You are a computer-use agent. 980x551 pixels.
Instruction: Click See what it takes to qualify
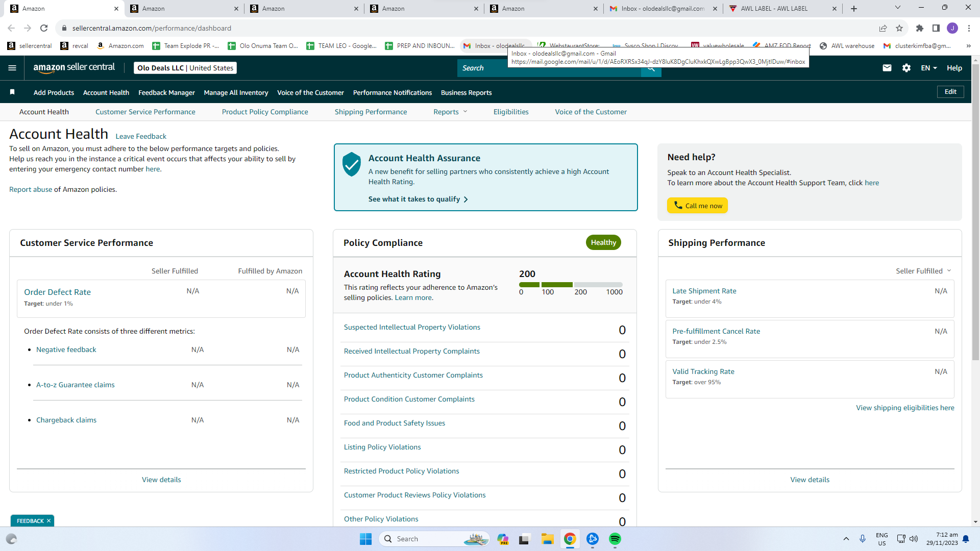tap(418, 199)
